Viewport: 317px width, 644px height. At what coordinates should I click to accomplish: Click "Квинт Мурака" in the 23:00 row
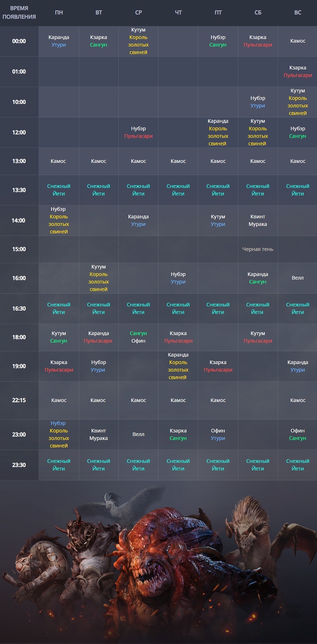point(98,434)
